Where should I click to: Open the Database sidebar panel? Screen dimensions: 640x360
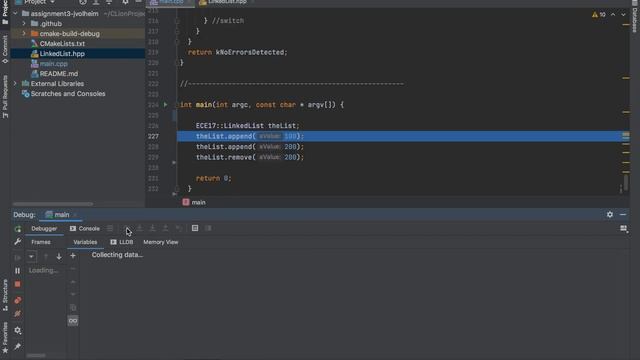(x=635, y=16)
